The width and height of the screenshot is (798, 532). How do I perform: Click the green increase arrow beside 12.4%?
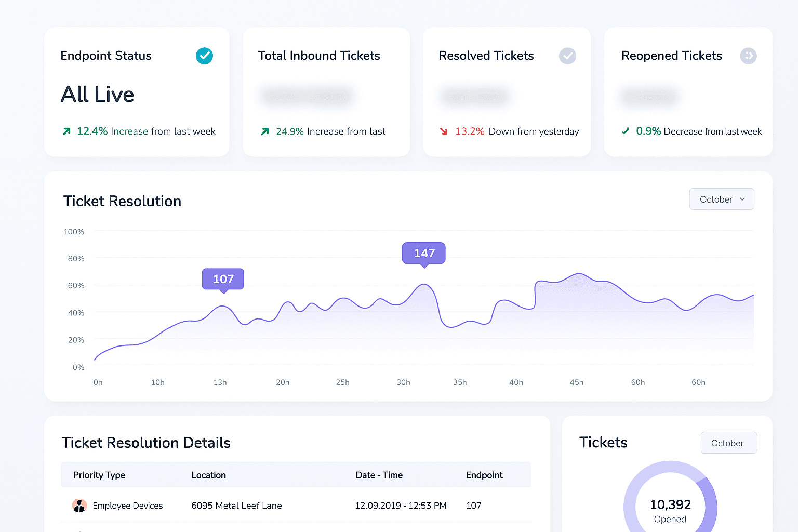[x=66, y=131]
